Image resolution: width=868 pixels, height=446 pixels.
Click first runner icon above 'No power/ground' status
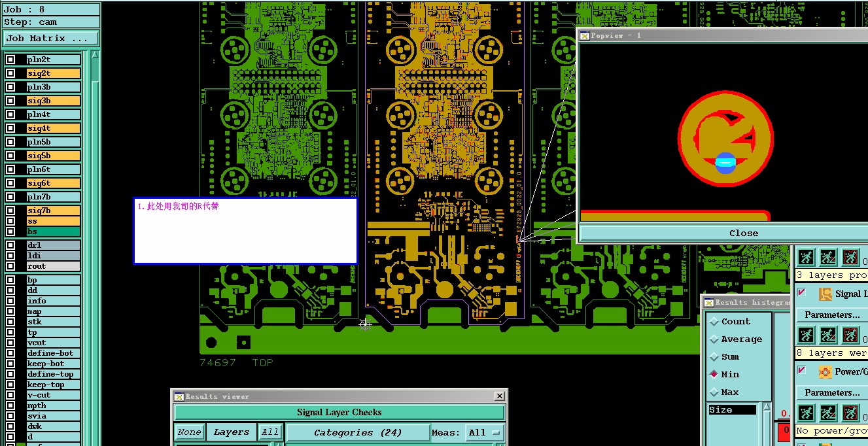coord(807,413)
